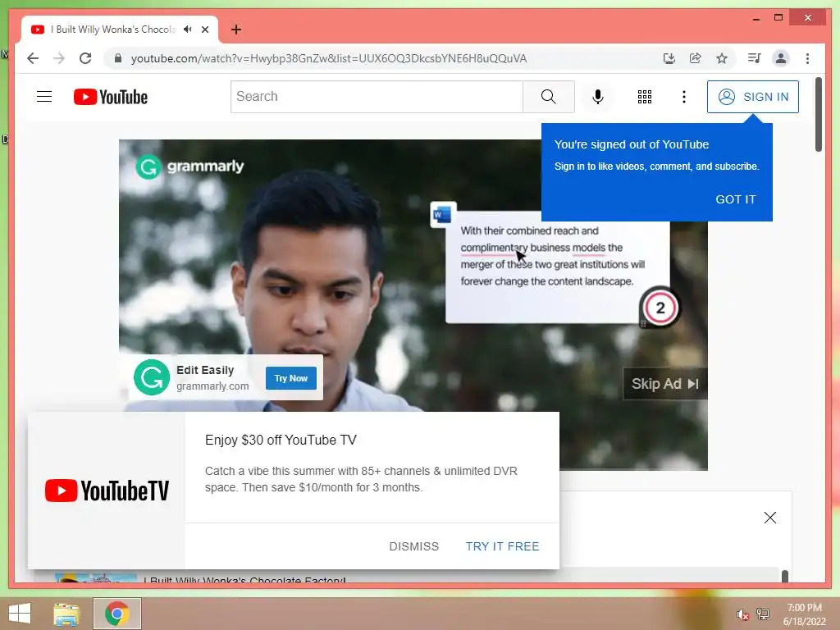Click the YouTubeTV logo in promo
The height and width of the screenshot is (630, 840).
pyautogui.click(x=107, y=491)
